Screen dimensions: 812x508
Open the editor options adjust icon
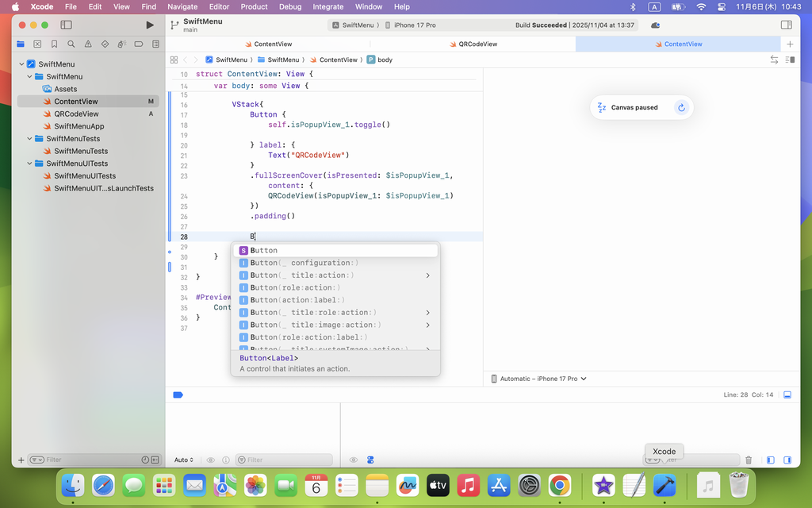[790, 60]
